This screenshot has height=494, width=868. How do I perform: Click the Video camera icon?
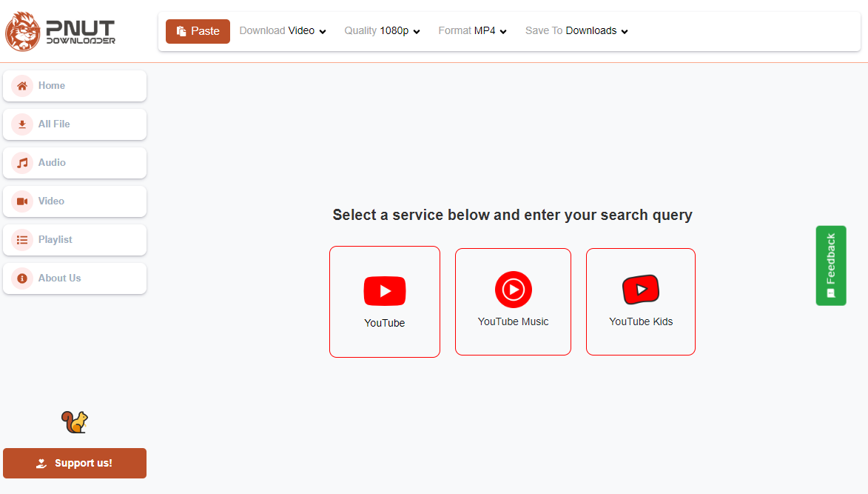(22, 201)
